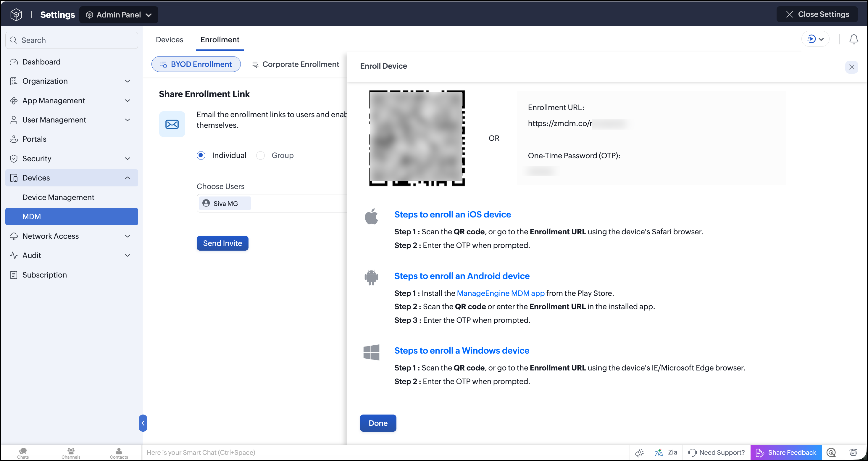Expand the Organization section chevron

point(128,81)
